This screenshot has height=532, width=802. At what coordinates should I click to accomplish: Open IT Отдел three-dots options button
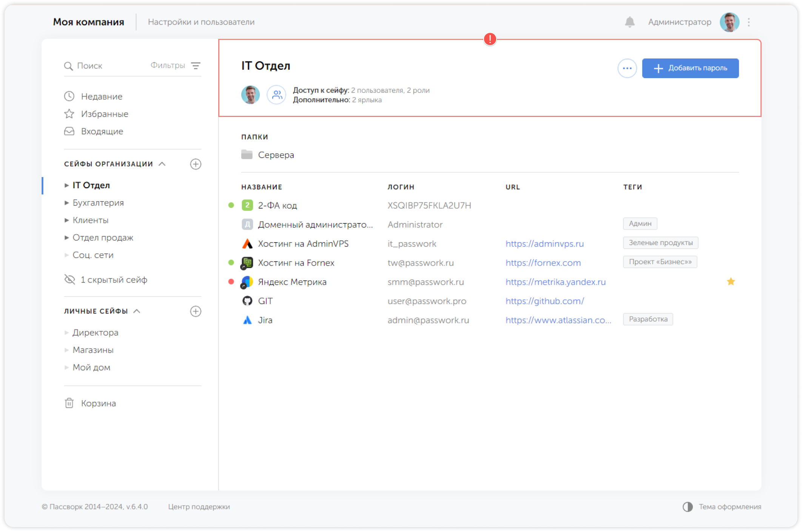pyautogui.click(x=627, y=68)
